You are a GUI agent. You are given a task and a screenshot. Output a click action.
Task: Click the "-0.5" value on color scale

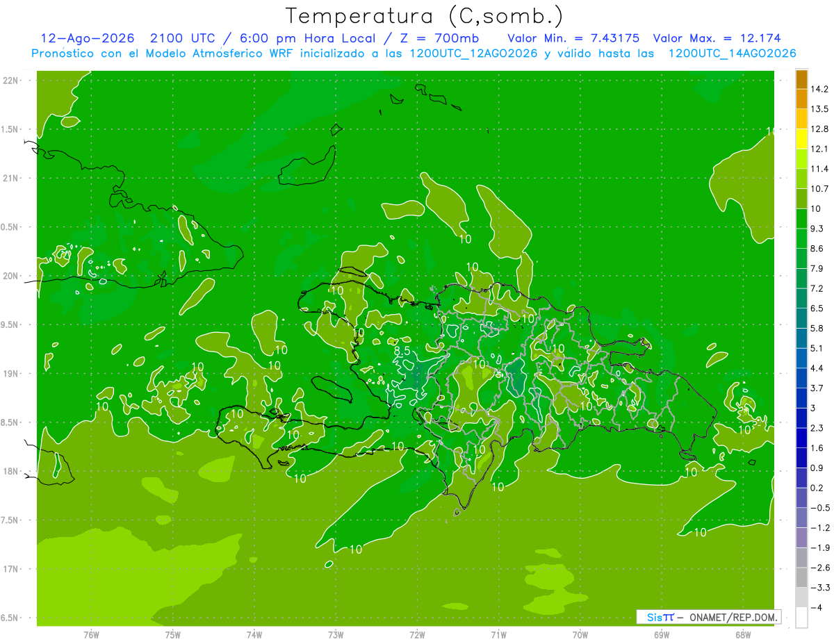coord(820,507)
